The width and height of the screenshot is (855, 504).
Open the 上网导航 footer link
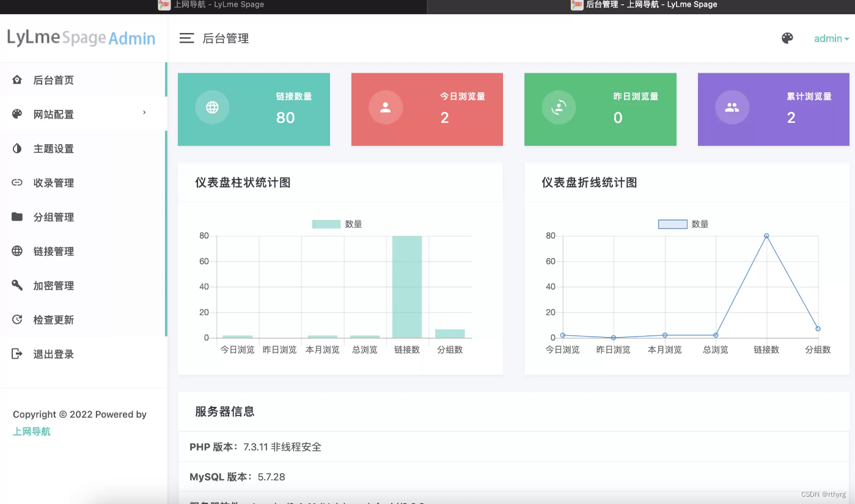pos(32,431)
